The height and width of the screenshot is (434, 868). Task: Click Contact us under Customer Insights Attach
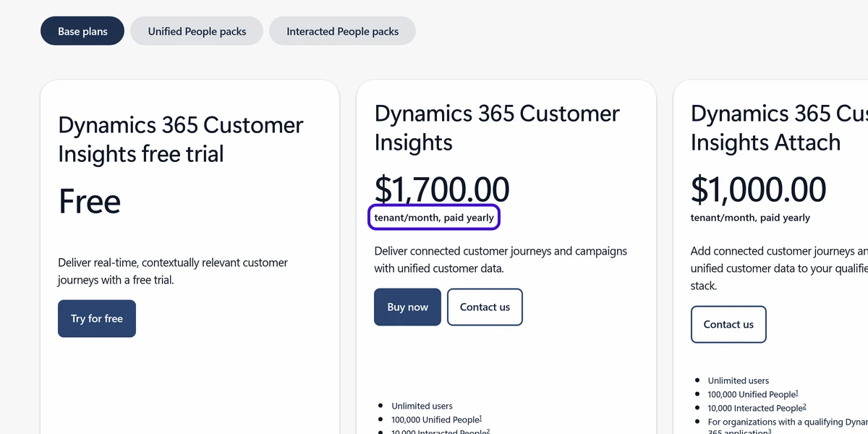click(x=728, y=324)
